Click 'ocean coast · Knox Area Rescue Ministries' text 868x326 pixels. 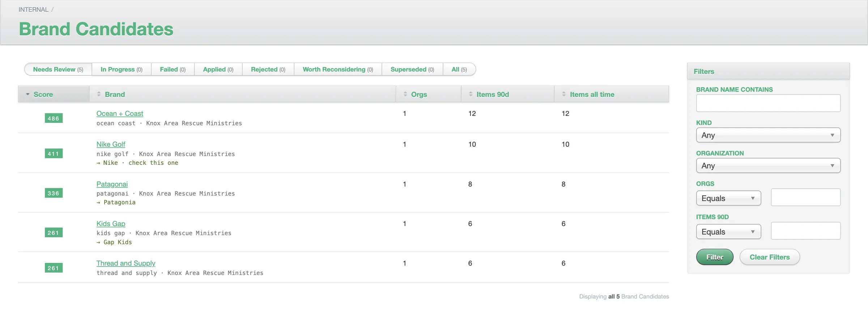pyautogui.click(x=169, y=123)
